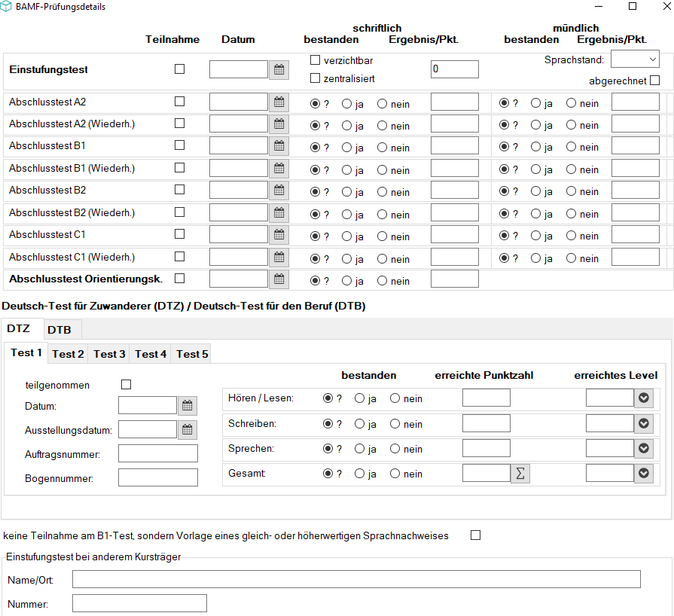Screen dimensions: 674x616
Task: Open calendar picker for Ausstellungsdatum field
Action: coord(188,430)
